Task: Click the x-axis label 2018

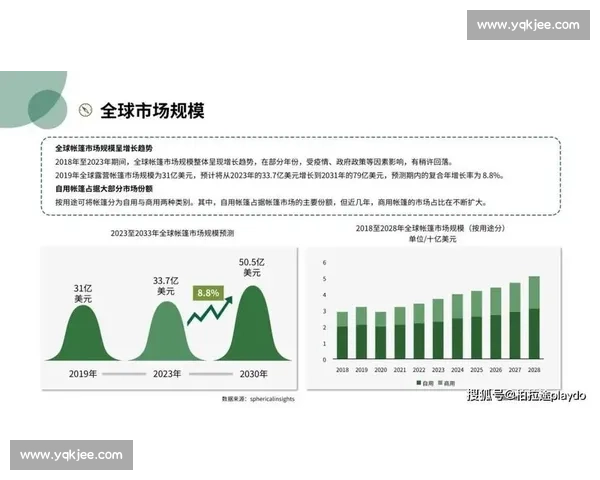Action: [342, 370]
